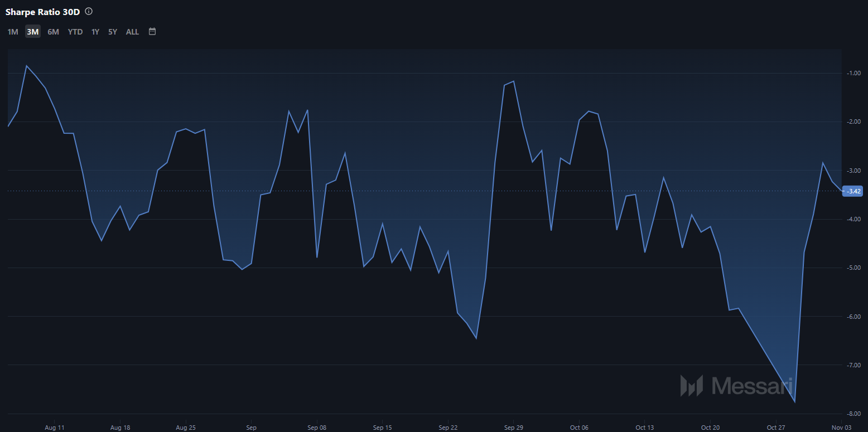Click the -6.00 y-axis label
Viewport: 868px width, 432px height.
click(853, 317)
